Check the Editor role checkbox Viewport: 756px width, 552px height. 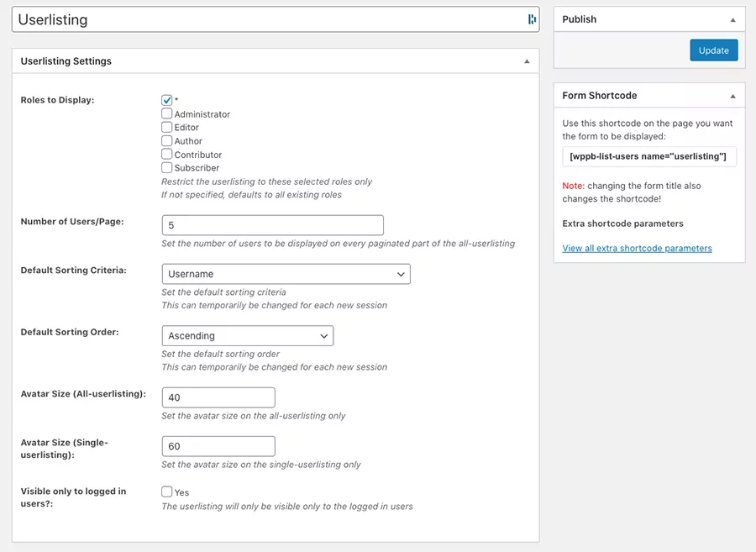(167, 127)
